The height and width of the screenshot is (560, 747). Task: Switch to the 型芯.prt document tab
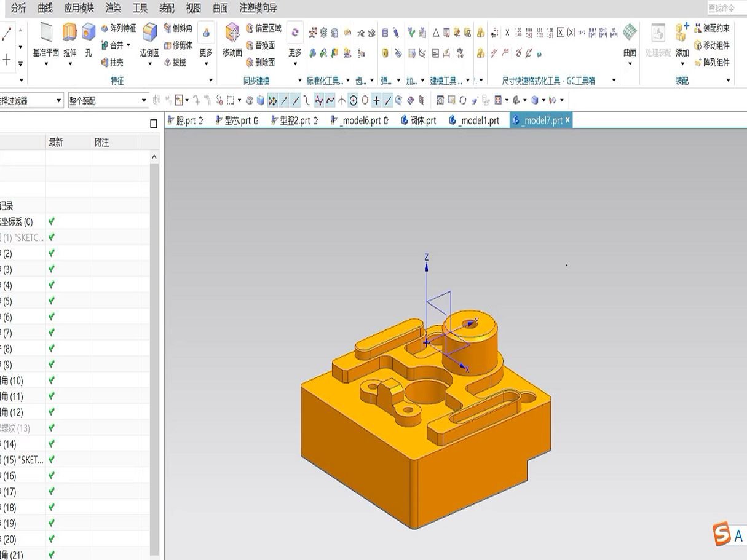[237, 120]
